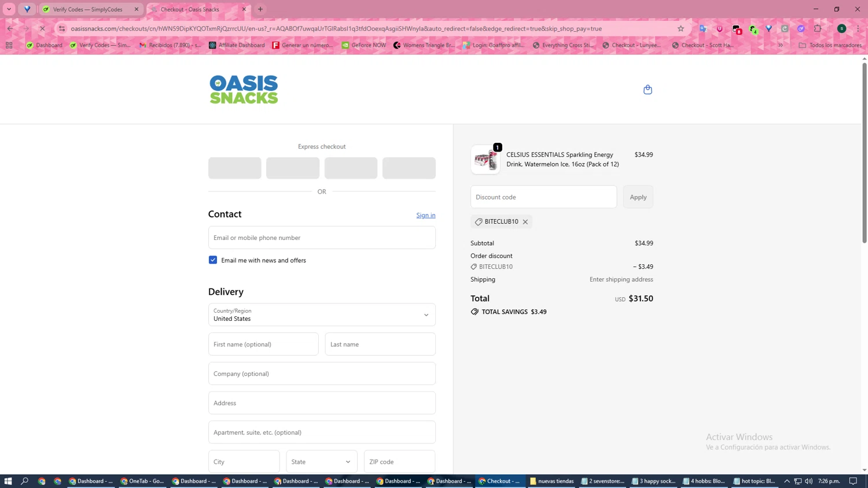Remove the BITECLUB10 discount tag
This screenshot has width=868, height=488.
pyautogui.click(x=525, y=222)
